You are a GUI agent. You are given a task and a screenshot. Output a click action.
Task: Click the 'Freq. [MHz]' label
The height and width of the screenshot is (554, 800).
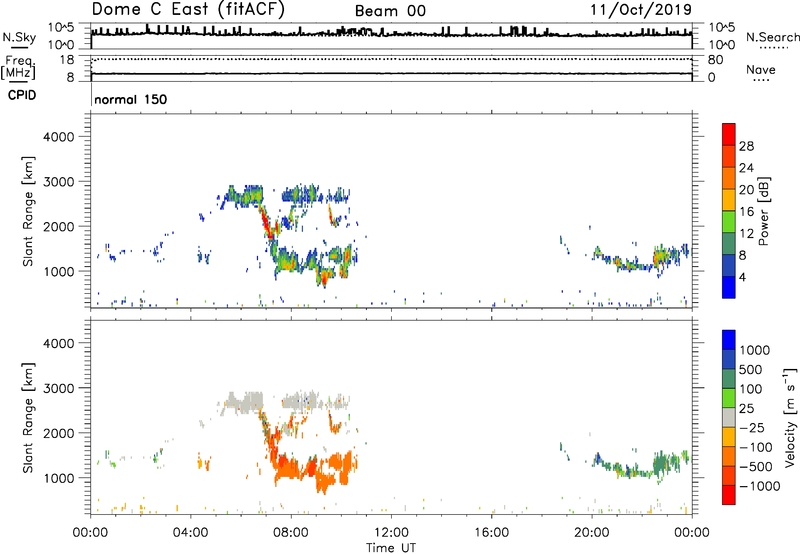click(x=18, y=68)
